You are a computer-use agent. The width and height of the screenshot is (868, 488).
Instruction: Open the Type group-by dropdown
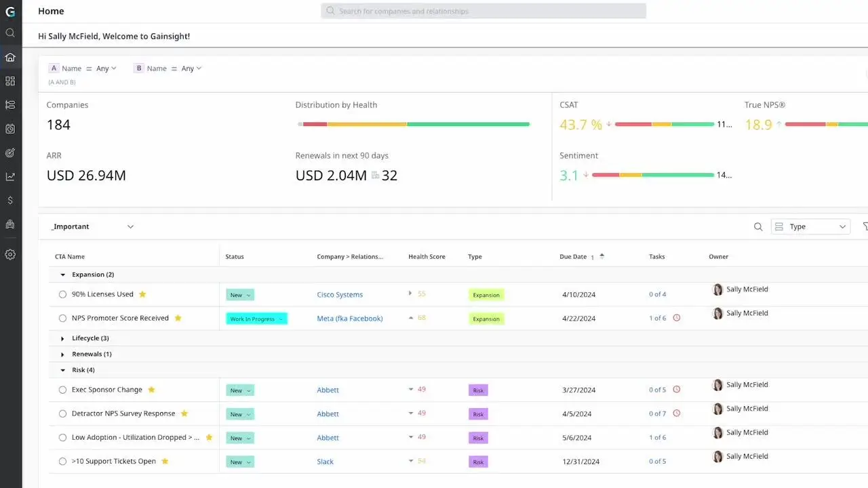810,226
